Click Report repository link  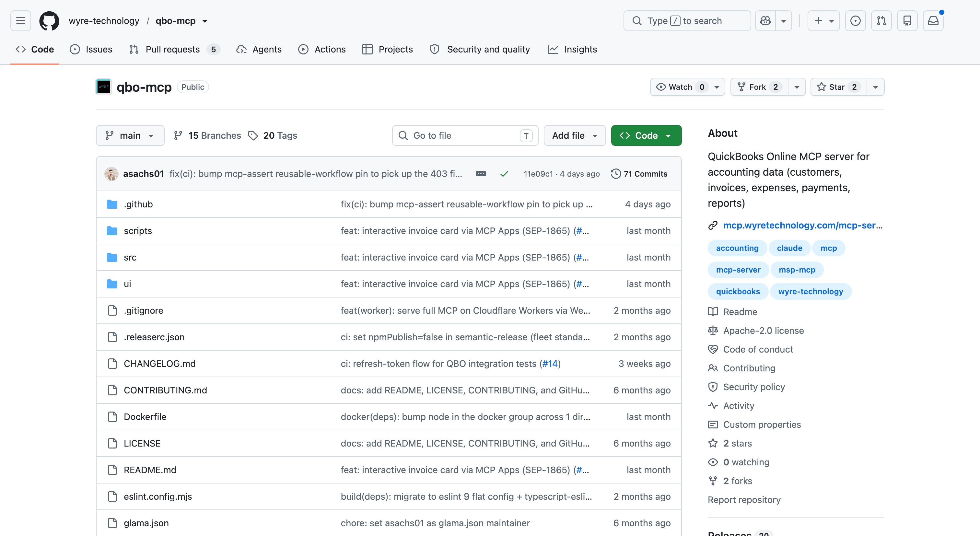744,500
